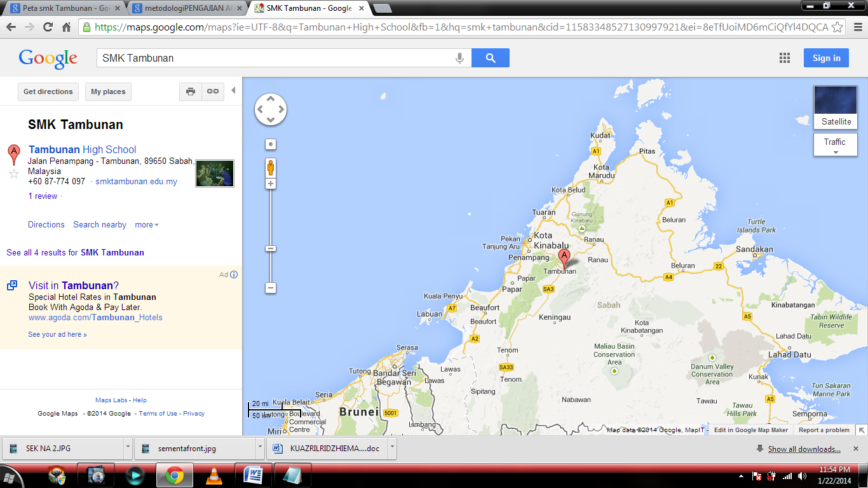Click the link share icon

[x=213, y=91]
